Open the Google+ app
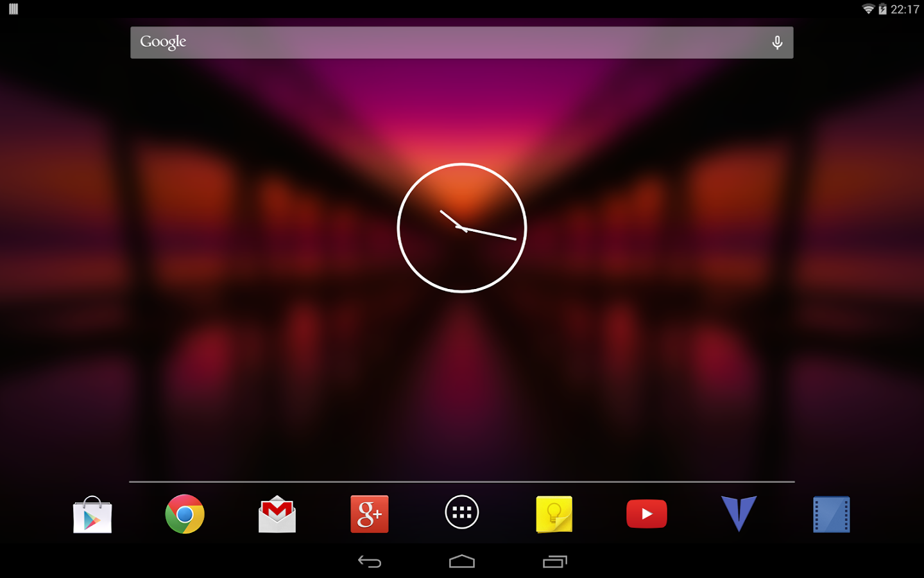 [x=370, y=514]
